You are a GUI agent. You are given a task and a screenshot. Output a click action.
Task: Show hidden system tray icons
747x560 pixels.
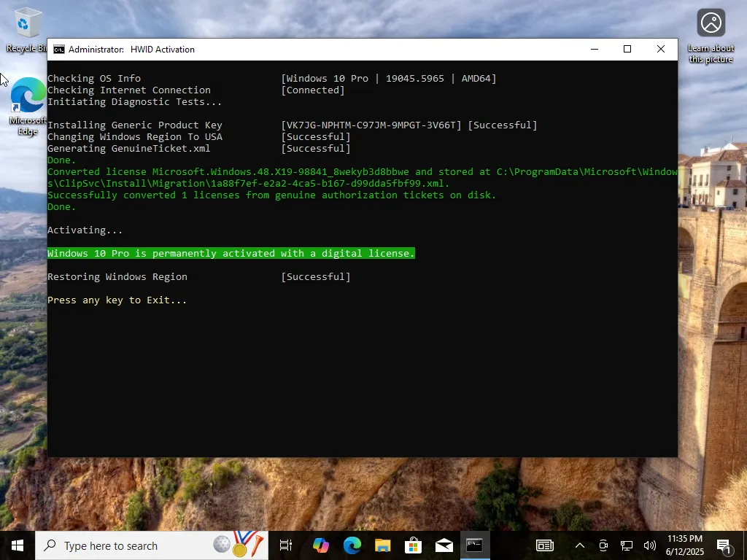[580, 545]
